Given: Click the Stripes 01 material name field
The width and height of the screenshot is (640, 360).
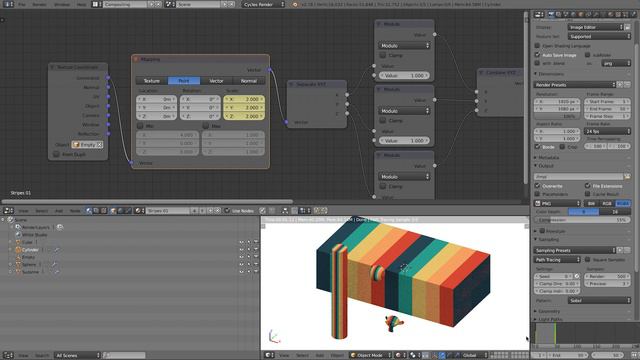Looking at the screenshot, I should tap(167, 211).
